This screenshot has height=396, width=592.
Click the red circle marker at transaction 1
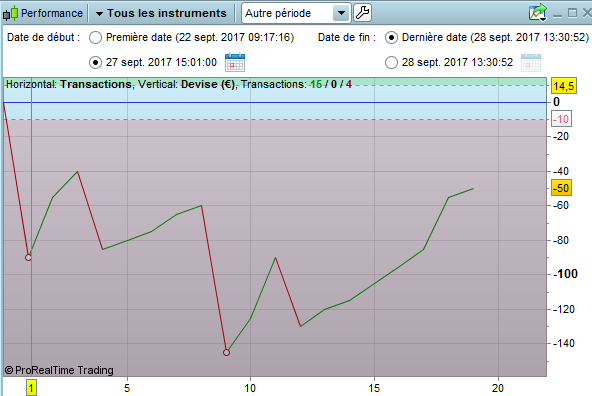click(28, 257)
